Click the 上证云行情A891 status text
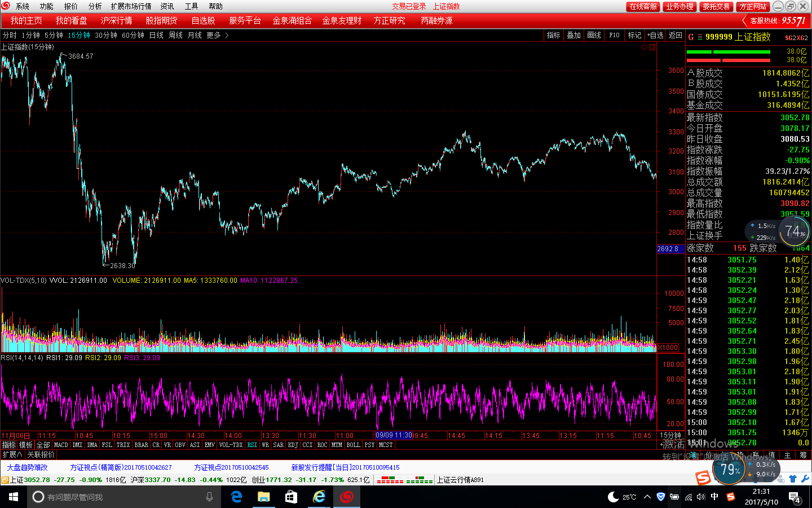Screen dimensions: 812x508 click(x=460, y=480)
